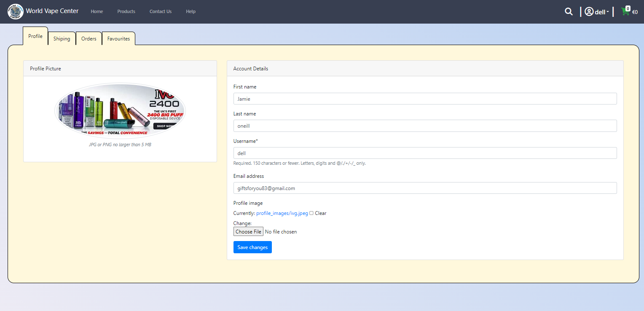
Task: Switch to the Orders tab
Action: (x=89, y=39)
